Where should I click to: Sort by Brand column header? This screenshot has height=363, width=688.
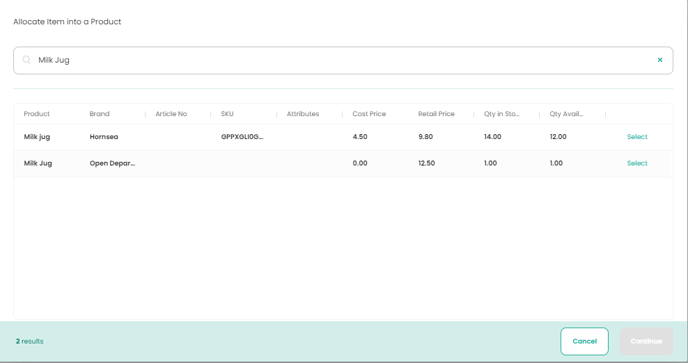tap(100, 114)
